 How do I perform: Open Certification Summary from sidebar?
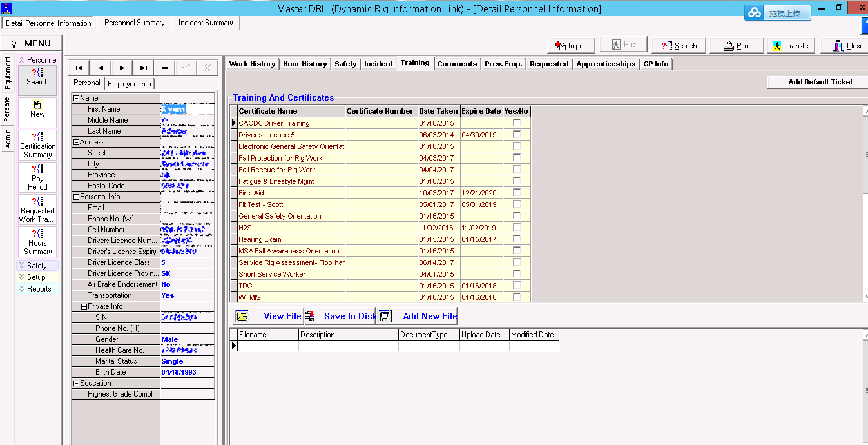coord(37,144)
